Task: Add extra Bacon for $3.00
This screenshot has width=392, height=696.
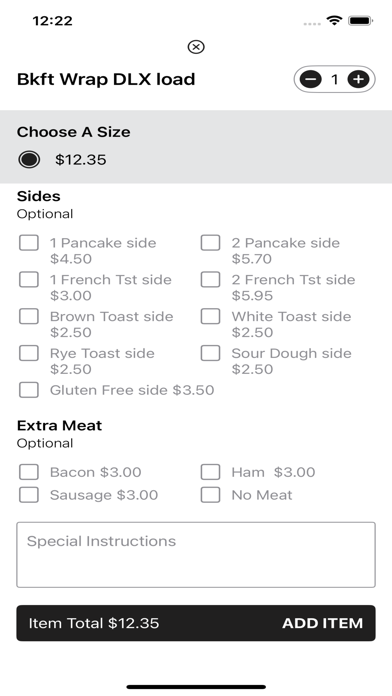Action: (29, 472)
